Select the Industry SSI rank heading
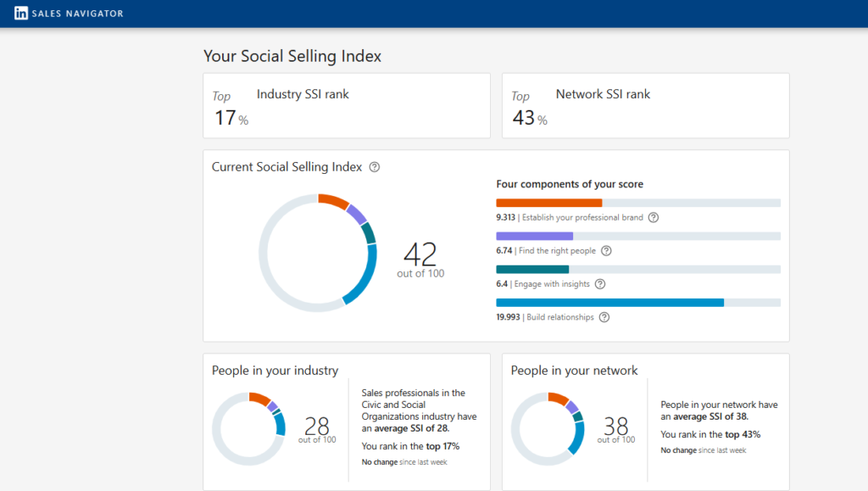This screenshot has width=868, height=491. point(303,94)
